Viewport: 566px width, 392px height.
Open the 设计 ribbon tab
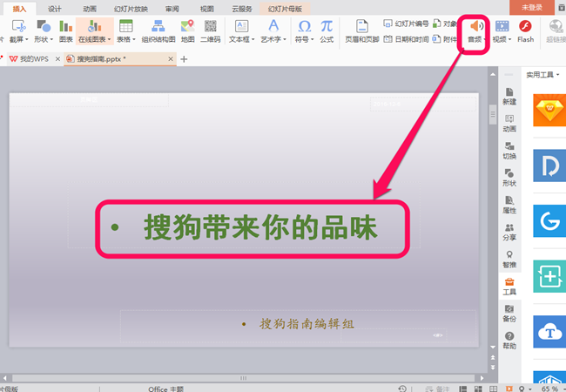55,9
